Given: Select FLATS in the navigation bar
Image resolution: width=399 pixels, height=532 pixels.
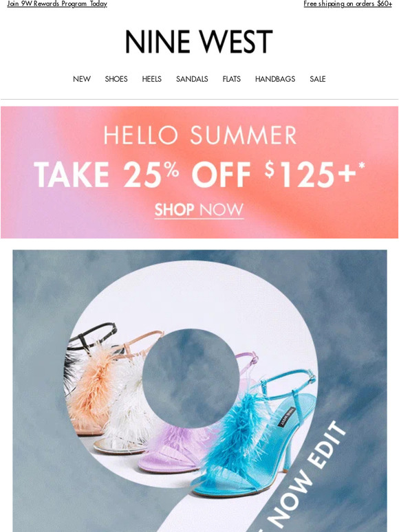Looking at the screenshot, I should point(232,79).
